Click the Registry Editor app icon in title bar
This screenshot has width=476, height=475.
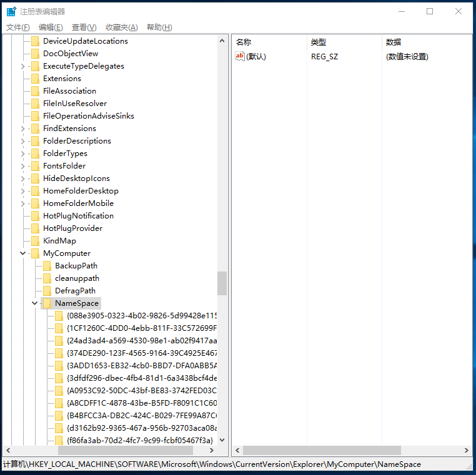[x=11, y=11]
